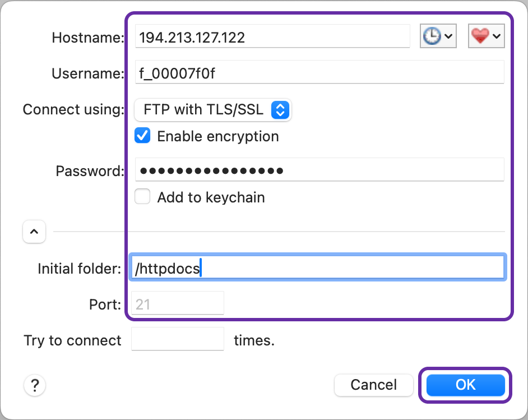Screen dimensions: 528x420
Task: Click the arrow beside the history clock
Action: (x=449, y=37)
